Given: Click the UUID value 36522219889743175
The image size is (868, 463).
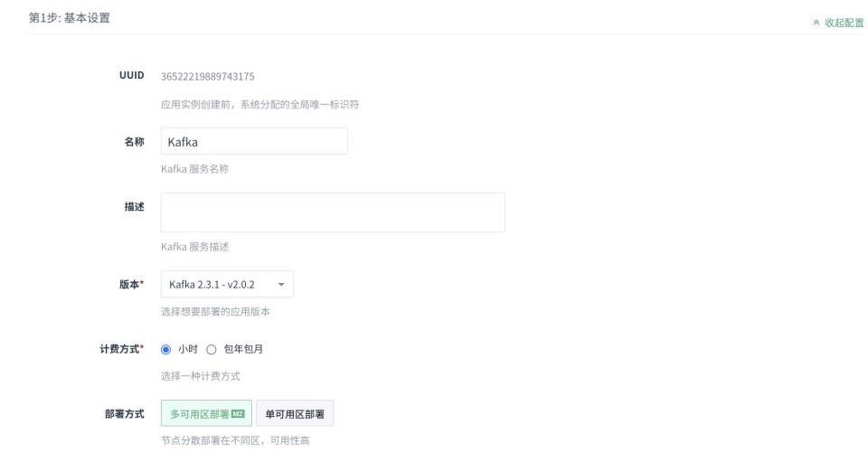Looking at the screenshot, I should coord(207,76).
